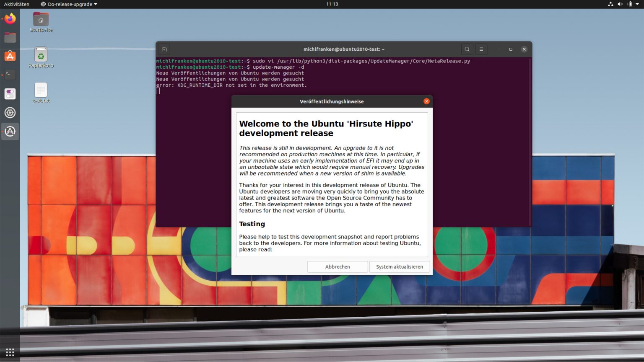Close the terminal window

click(524, 49)
